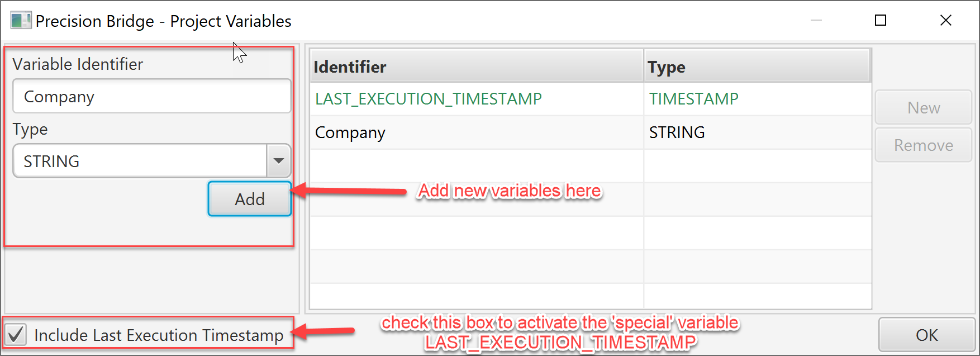Click the Remove button
The image size is (980, 356).
pyautogui.click(x=923, y=145)
